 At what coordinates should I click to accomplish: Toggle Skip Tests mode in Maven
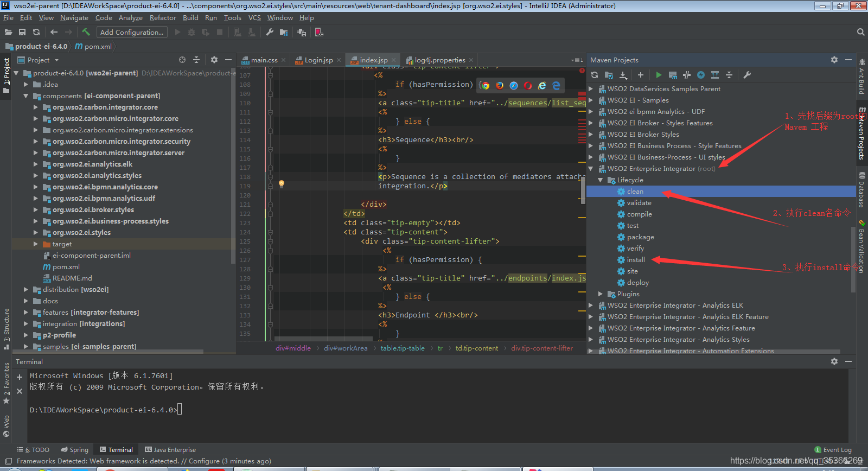click(701, 75)
